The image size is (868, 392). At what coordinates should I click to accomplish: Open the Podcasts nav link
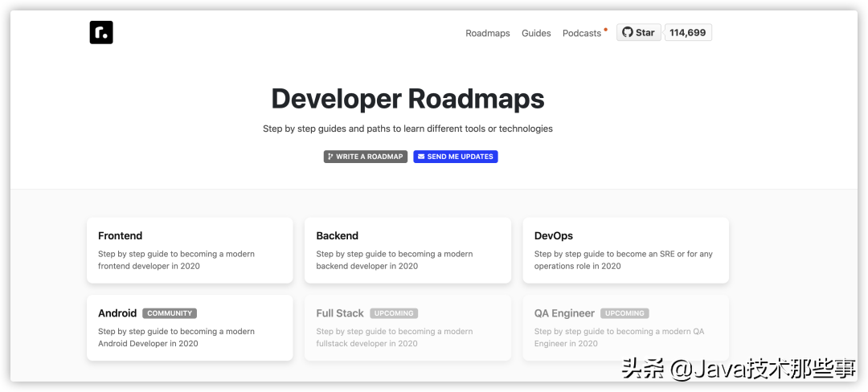coord(582,33)
